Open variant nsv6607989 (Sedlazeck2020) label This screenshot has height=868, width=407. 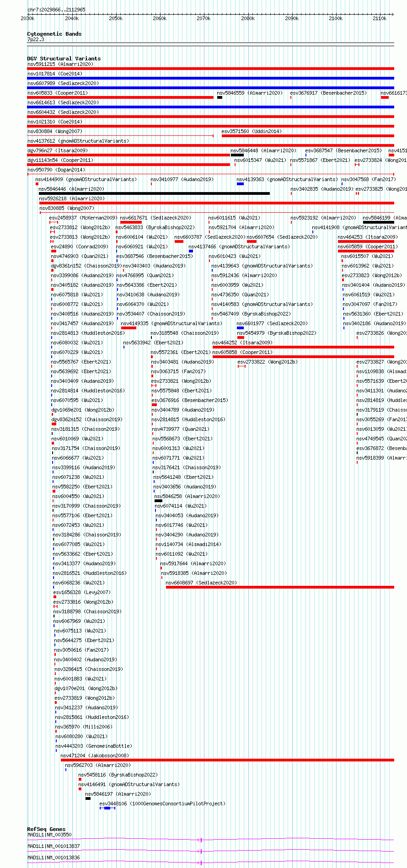pos(63,83)
